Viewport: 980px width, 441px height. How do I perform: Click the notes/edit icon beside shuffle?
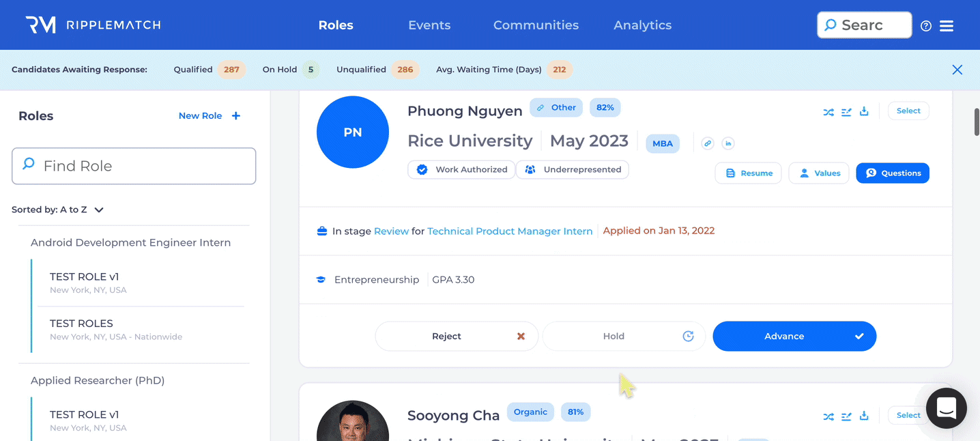pos(846,111)
